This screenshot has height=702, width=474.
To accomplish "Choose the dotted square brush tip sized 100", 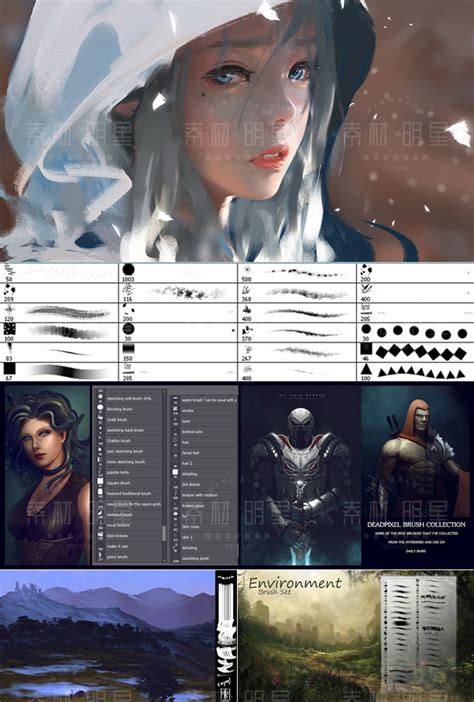I will (x=9, y=329).
